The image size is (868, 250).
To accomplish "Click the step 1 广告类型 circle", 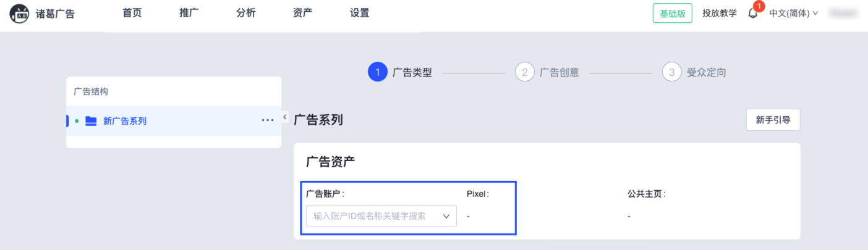I will point(377,72).
